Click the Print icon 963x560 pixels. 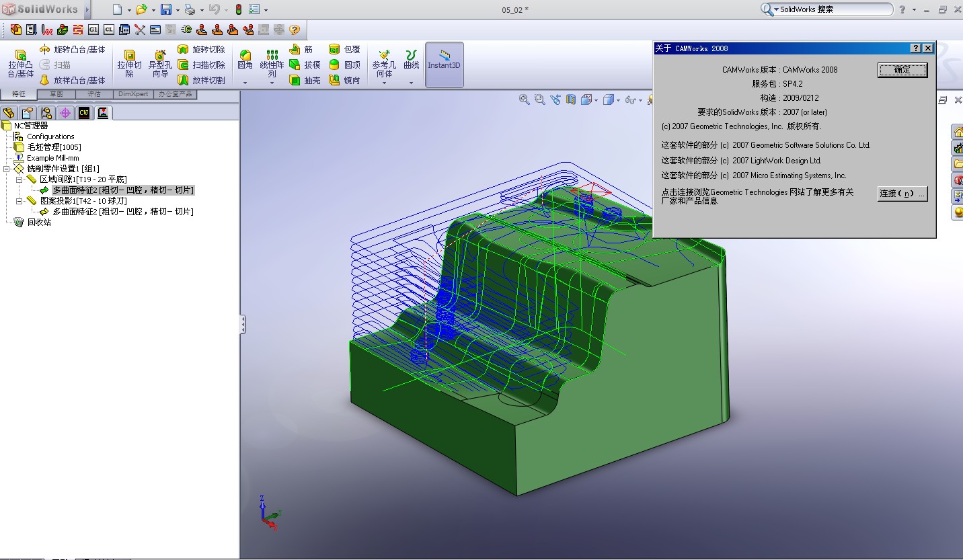pyautogui.click(x=190, y=9)
